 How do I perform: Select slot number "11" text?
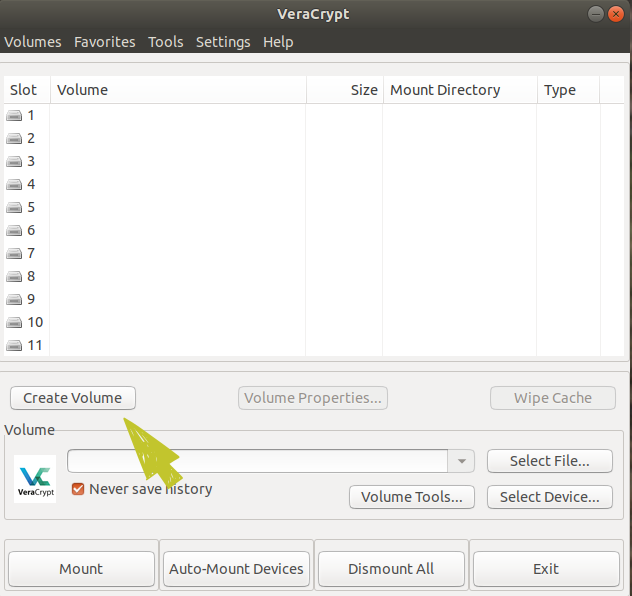click(x=35, y=345)
